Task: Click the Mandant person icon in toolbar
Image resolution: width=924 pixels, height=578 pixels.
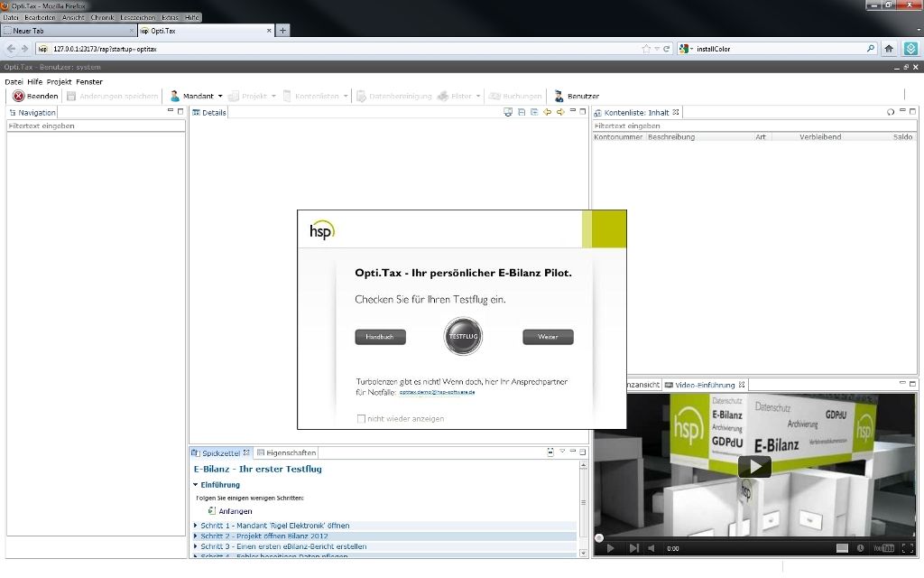Action: (174, 96)
